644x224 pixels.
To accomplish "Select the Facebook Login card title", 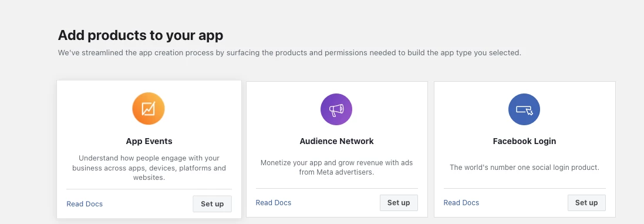I will click(x=524, y=141).
